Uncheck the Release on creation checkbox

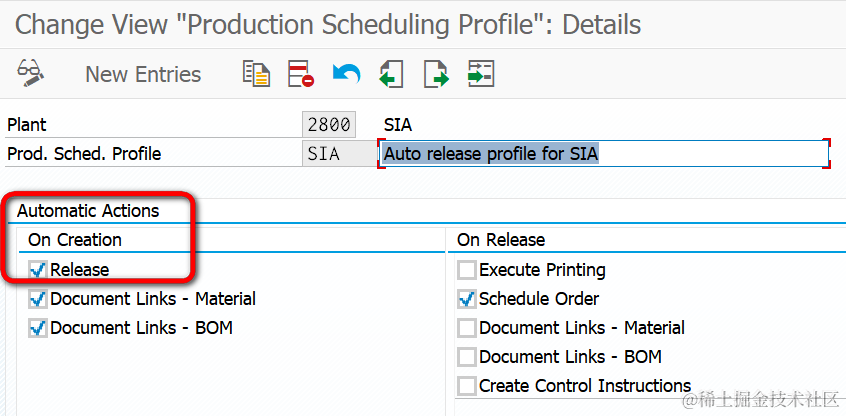(38, 269)
